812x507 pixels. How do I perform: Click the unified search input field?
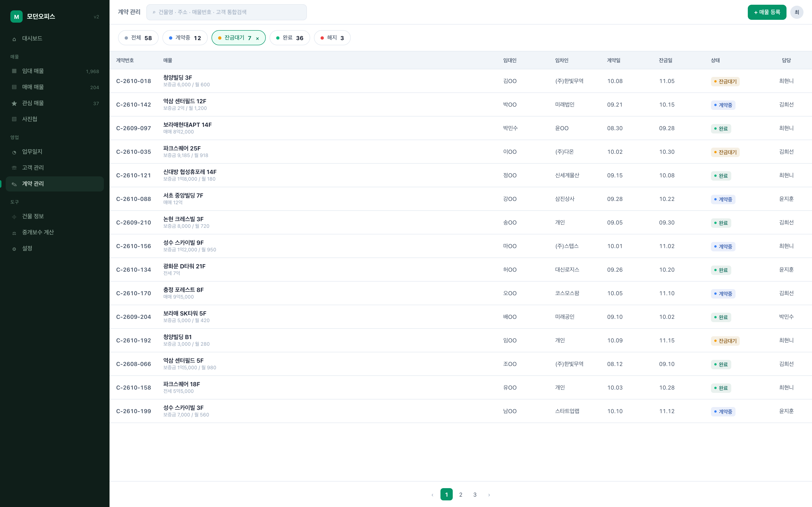pos(227,12)
